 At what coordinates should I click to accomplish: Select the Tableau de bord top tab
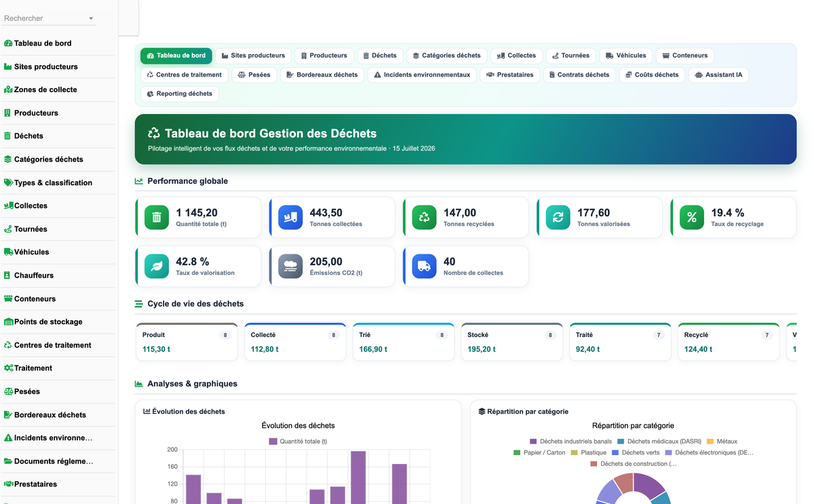pyautogui.click(x=176, y=56)
